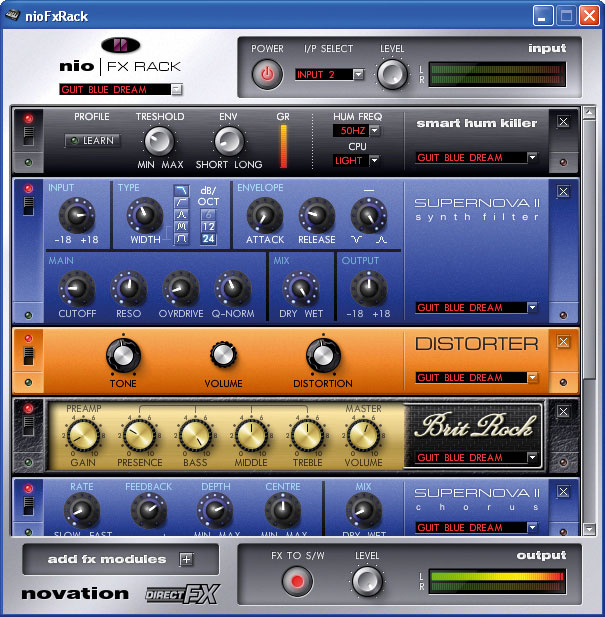
Task: Open the I/P SELECT Input 2 dropdown
Action: click(x=358, y=74)
